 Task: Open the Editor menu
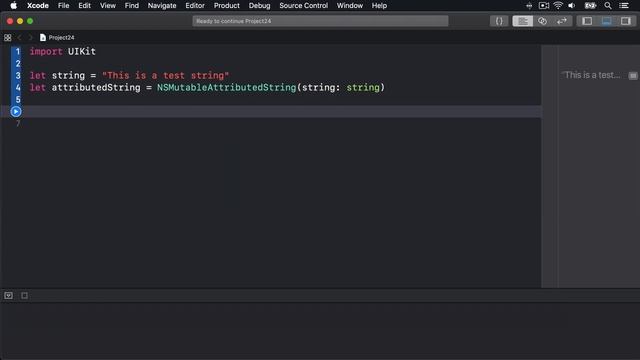pos(195,6)
